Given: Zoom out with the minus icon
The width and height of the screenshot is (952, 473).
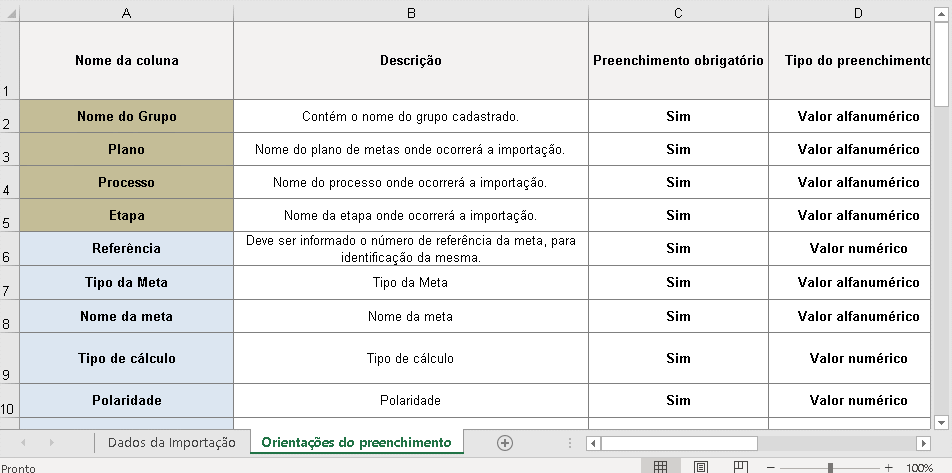Looking at the screenshot, I should [770, 468].
